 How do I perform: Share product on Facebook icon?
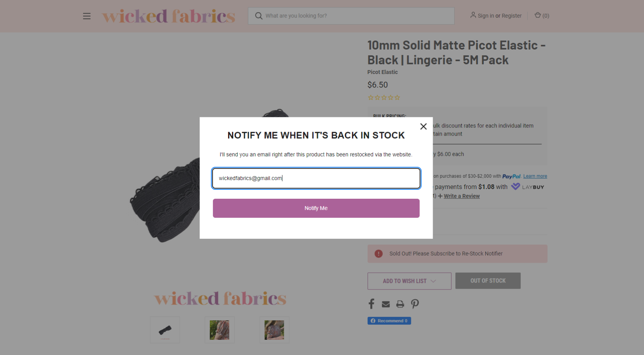(x=372, y=304)
